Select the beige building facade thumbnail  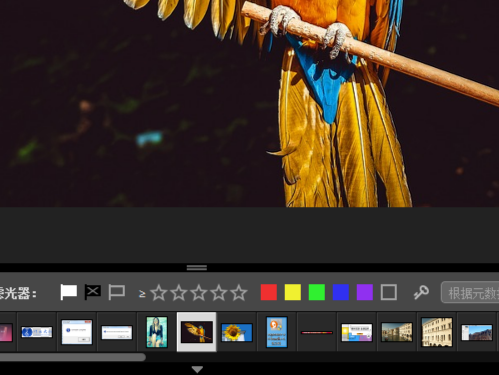pos(437,332)
